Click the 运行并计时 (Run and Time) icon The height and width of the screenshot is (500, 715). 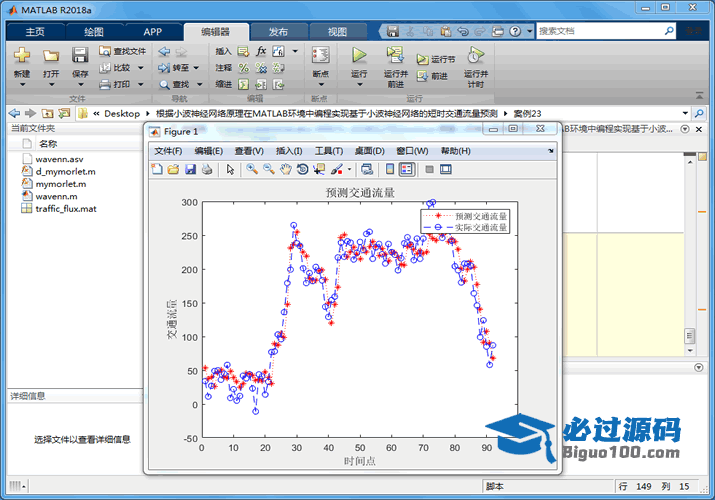476,55
